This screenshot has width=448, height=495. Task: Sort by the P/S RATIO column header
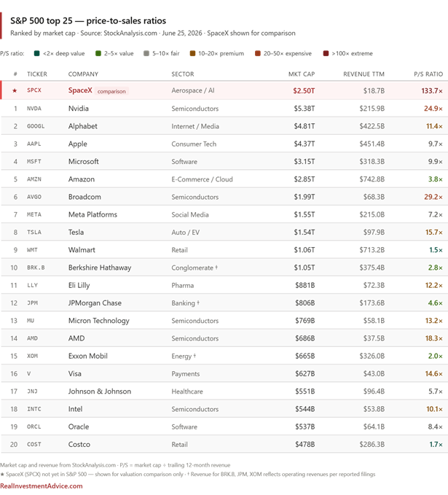[428, 74]
